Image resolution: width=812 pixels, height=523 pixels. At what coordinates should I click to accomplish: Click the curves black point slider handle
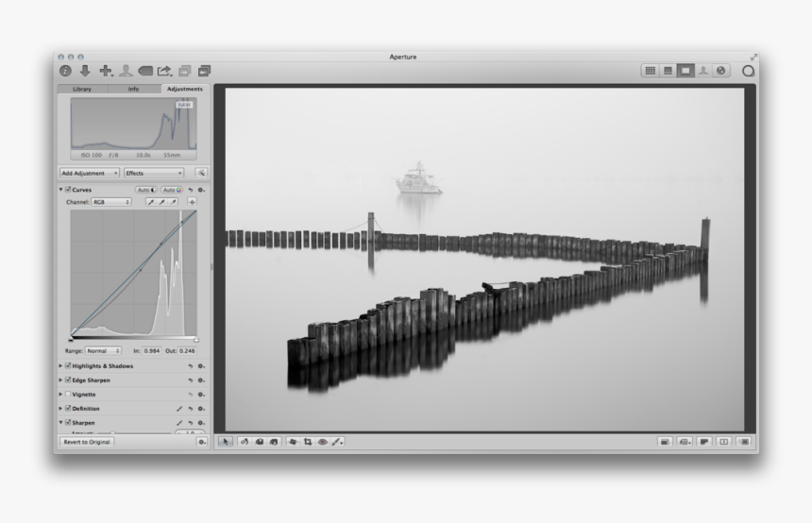(x=71, y=340)
